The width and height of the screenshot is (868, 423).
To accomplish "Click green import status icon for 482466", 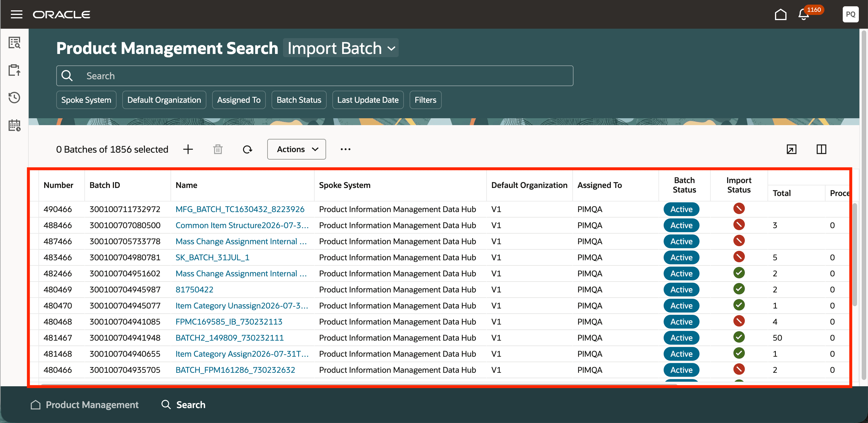I will pyautogui.click(x=739, y=273).
